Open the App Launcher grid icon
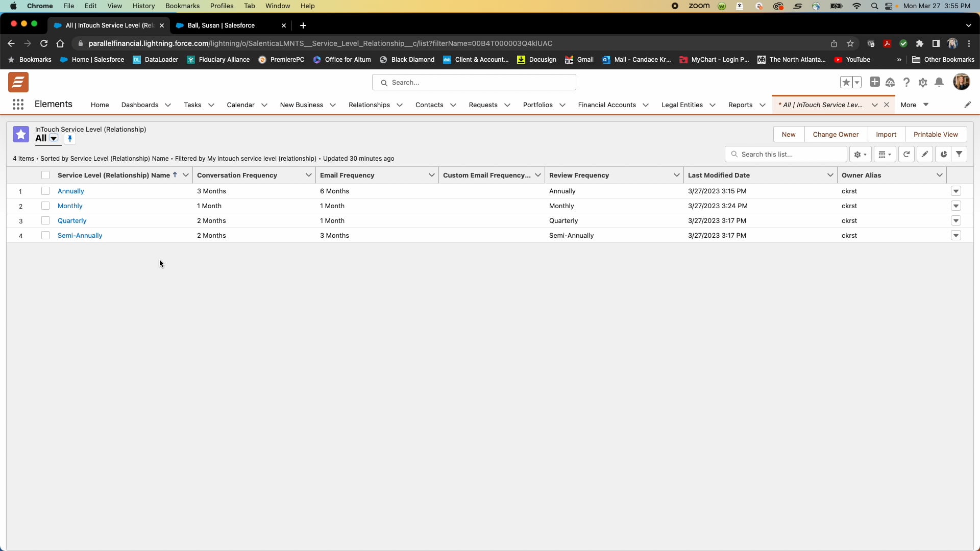This screenshot has width=980, height=551. [18, 105]
